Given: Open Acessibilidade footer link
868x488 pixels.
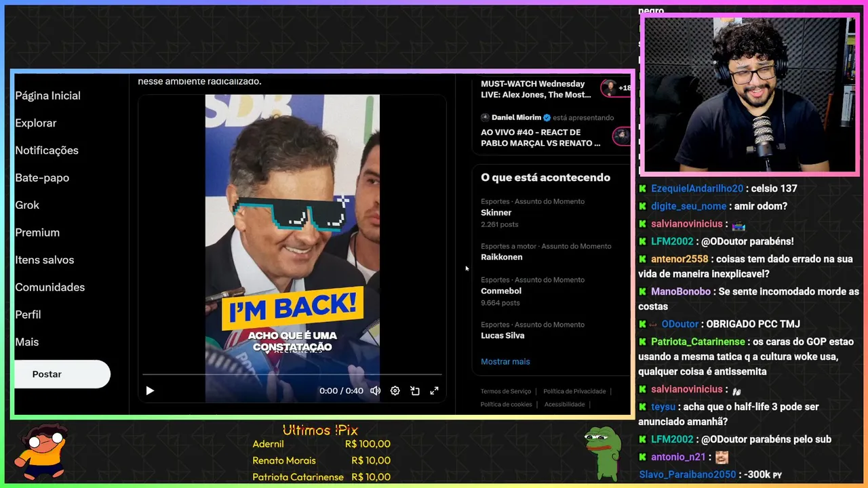Looking at the screenshot, I should pyautogui.click(x=564, y=405).
